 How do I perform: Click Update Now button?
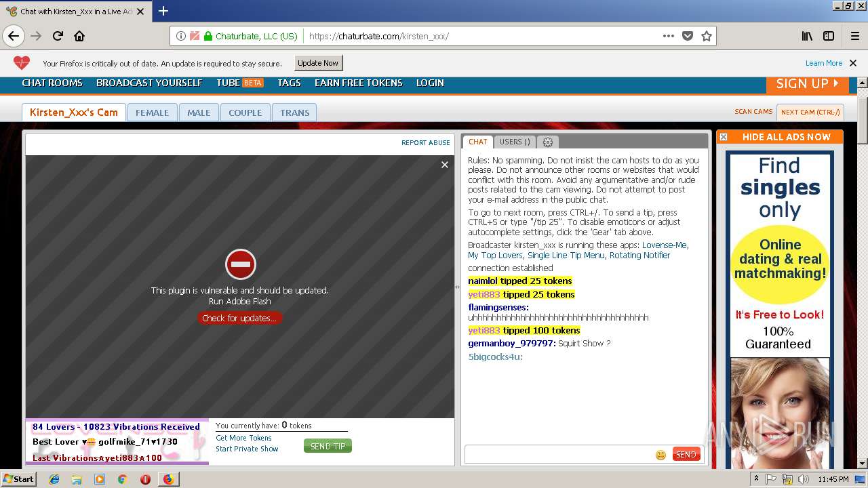click(x=318, y=63)
